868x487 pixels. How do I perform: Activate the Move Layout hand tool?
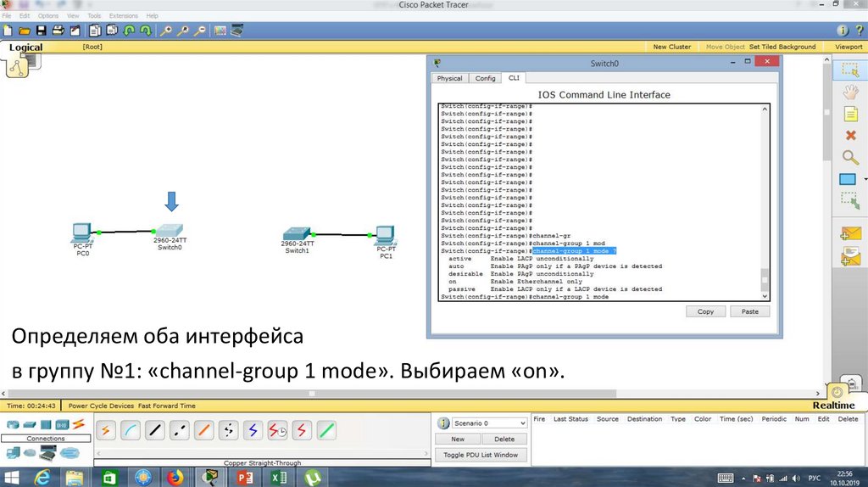[850, 92]
